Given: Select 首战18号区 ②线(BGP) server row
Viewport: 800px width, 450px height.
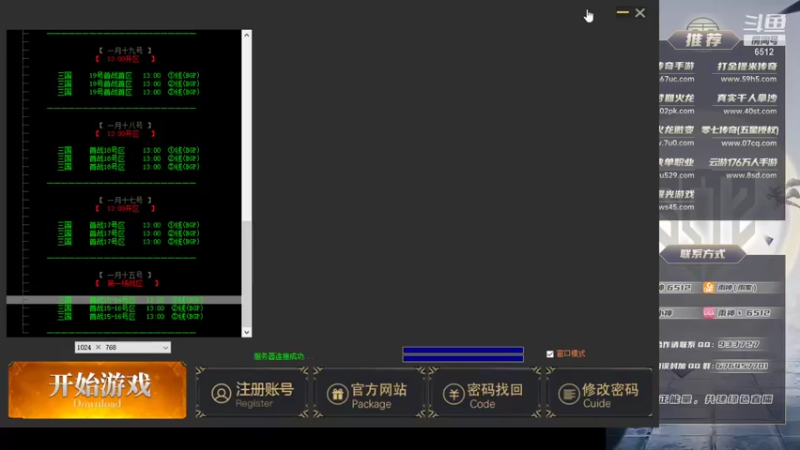Looking at the screenshot, I should click(x=128, y=159).
